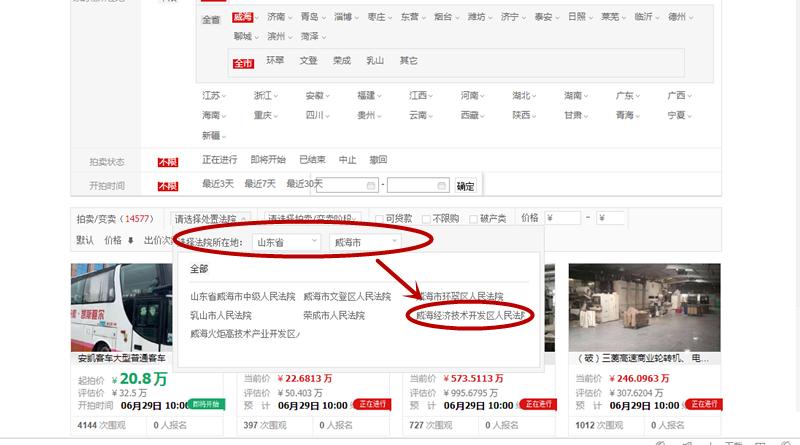
Task: Filter by 荣成 district
Action: (342, 60)
